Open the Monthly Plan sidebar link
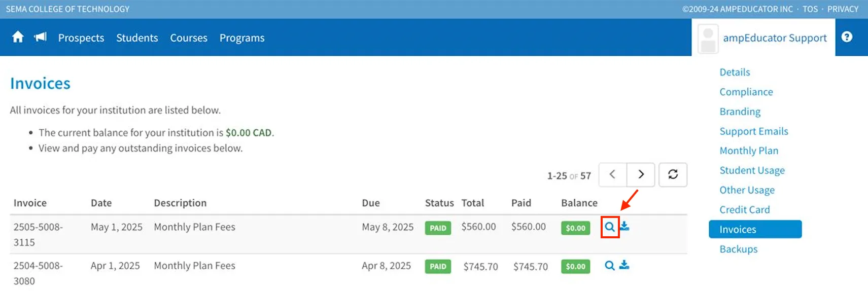 pos(749,151)
